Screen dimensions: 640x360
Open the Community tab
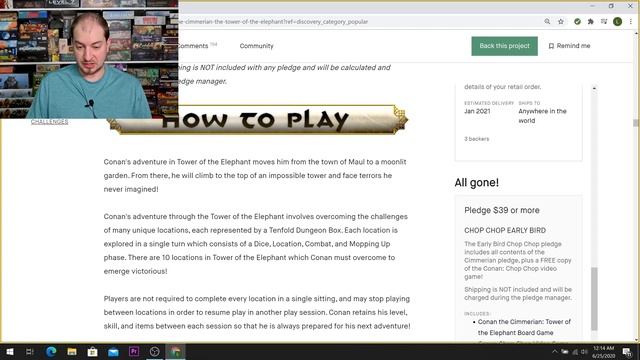(256, 46)
